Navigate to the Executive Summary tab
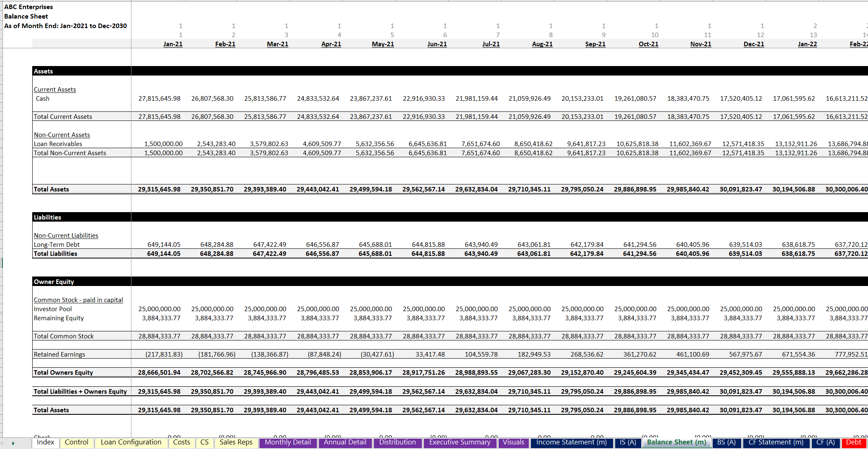The width and height of the screenshot is (868, 449). (x=459, y=442)
